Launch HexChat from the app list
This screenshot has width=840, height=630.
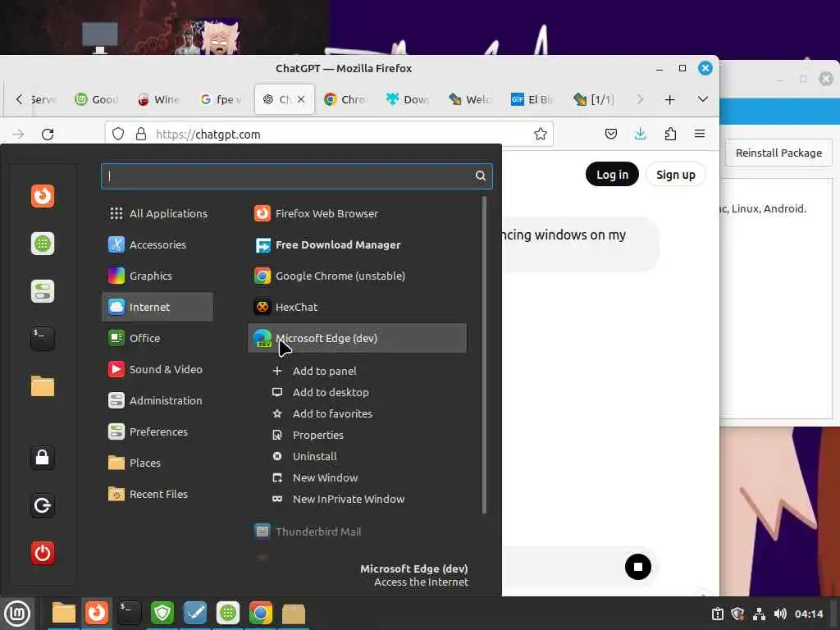point(357,307)
